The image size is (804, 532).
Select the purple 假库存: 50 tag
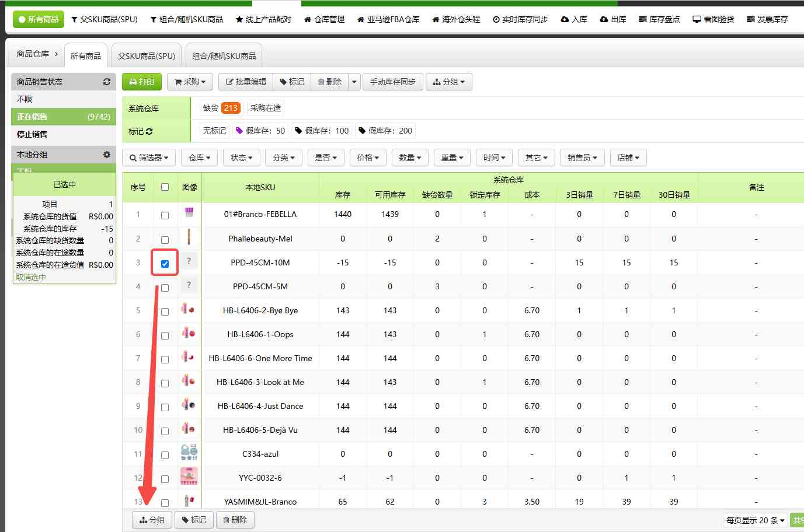[260, 131]
